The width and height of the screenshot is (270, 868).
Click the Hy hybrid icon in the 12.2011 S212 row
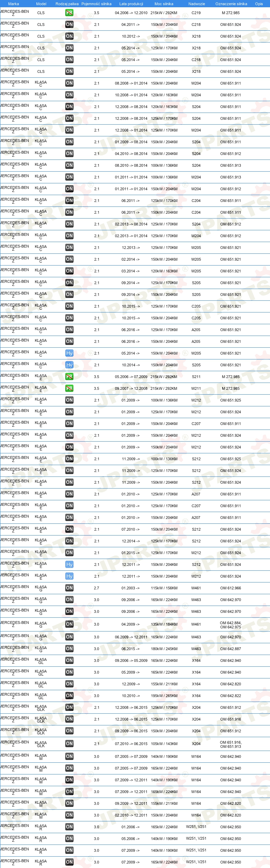pyautogui.click(x=69, y=565)
